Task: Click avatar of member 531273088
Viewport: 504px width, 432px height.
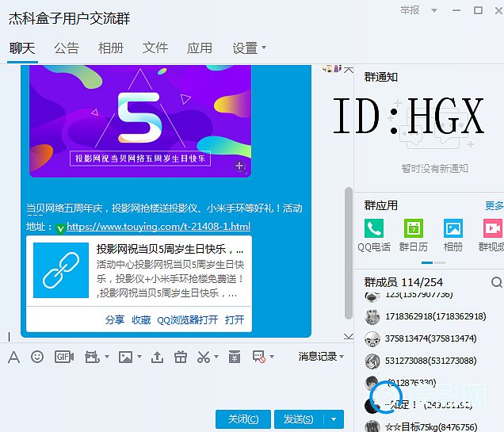Action: pos(372,361)
